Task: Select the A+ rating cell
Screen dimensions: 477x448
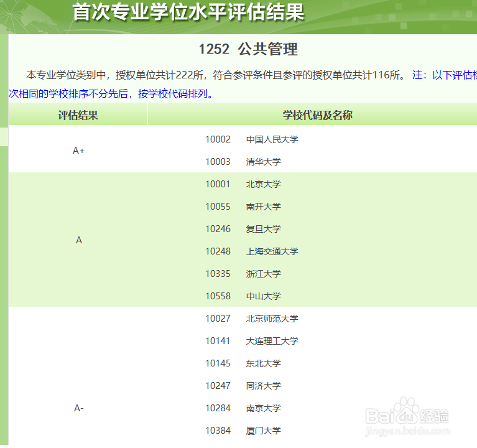Action: tap(78, 151)
